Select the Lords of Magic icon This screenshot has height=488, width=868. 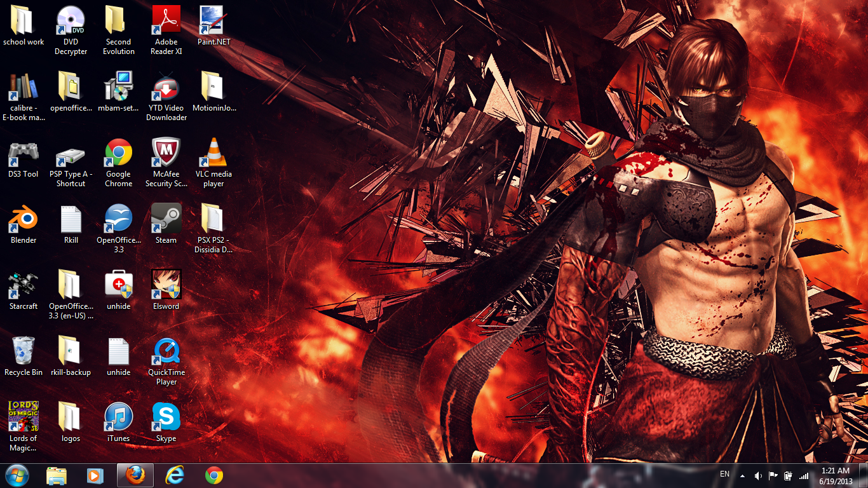tap(24, 417)
